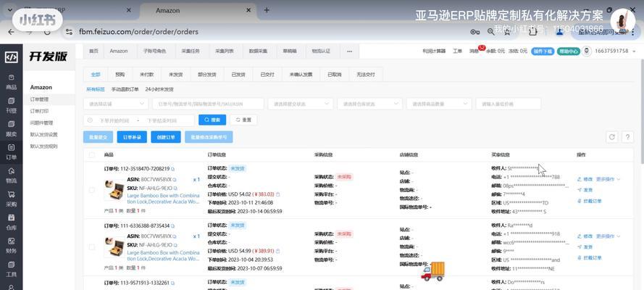Switch to the 已发货 status tab
The image size is (644, 290).
coord(238,75)
